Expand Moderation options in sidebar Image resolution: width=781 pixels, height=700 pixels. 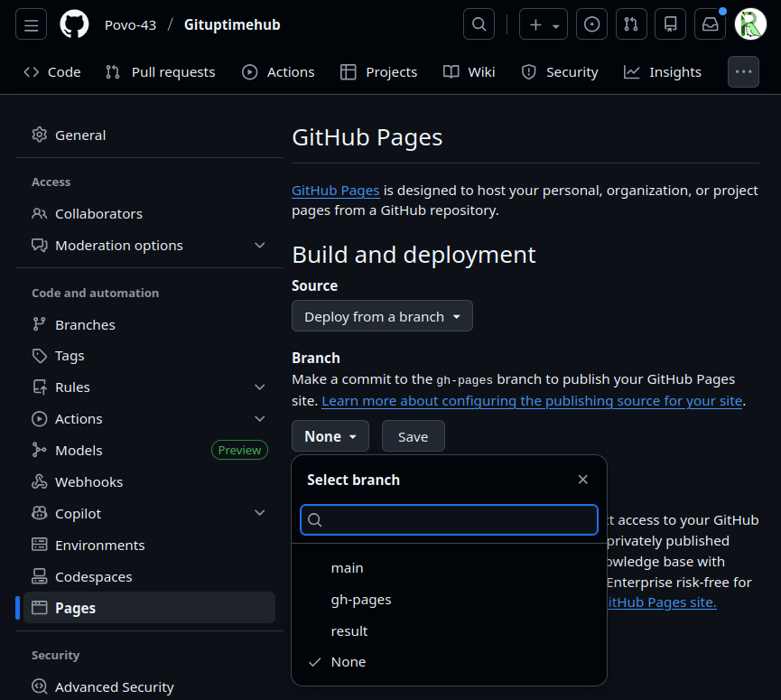pos(149,246)
